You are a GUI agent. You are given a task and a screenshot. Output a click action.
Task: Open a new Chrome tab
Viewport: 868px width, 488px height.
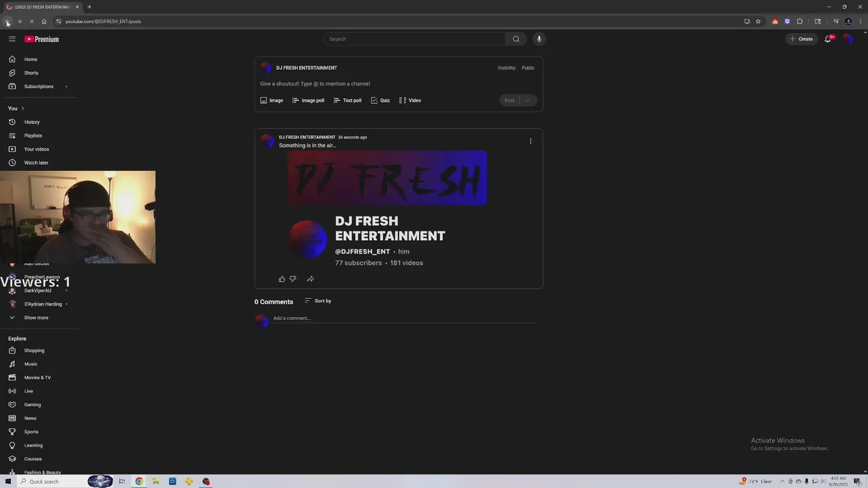[x=89, y=7]
